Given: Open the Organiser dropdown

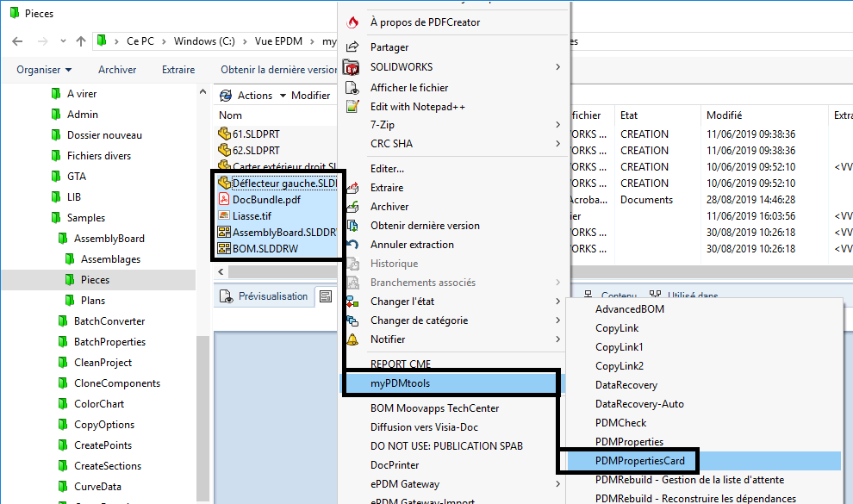Looking at the screenshot, I should pos(43,70).
